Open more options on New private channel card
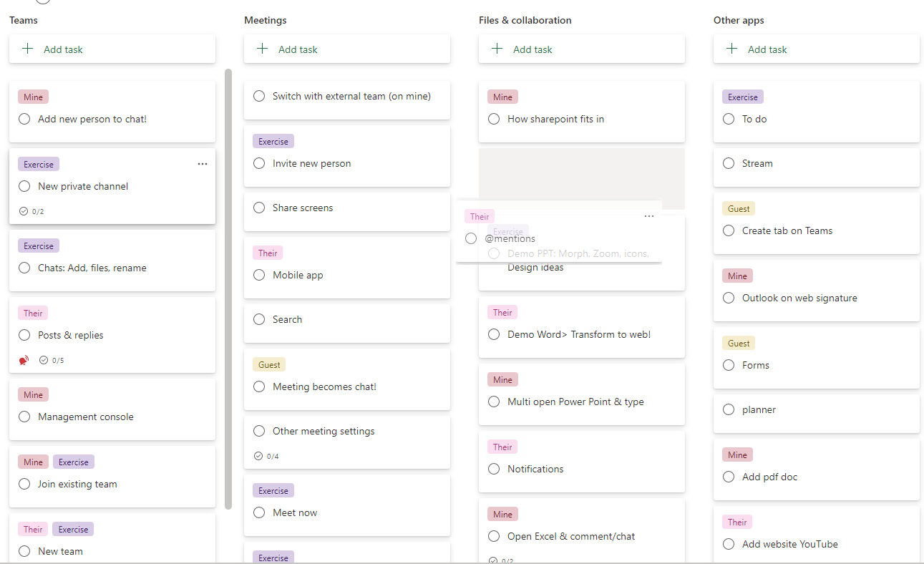 coord(203,164)
